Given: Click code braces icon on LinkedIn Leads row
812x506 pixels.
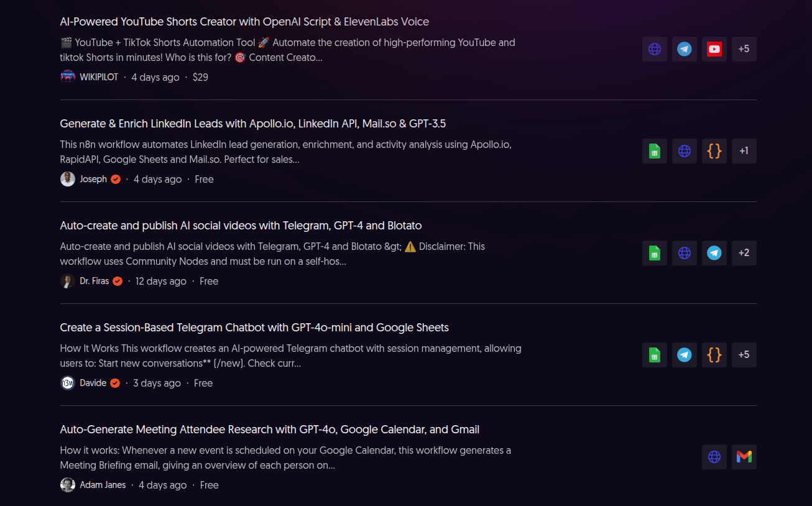Looking at the screenshot, I should point(714,151).
